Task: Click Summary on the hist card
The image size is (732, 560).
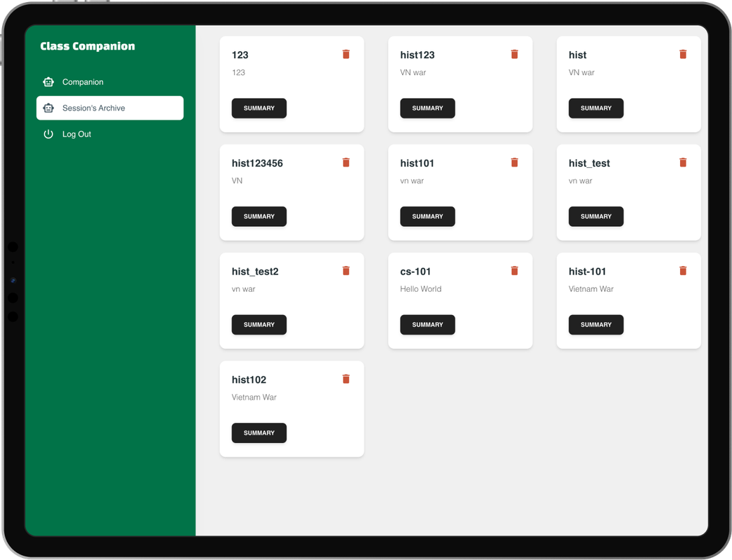Action: tap(596, 108)
